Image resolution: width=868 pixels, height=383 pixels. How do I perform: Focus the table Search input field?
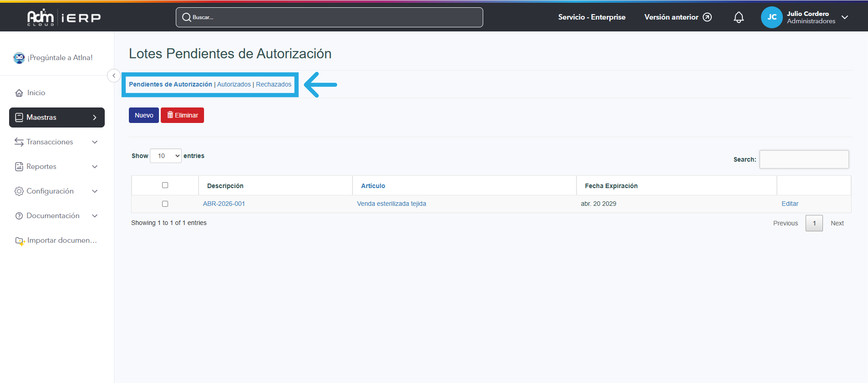pyautogui.click(x=804, y=159)
